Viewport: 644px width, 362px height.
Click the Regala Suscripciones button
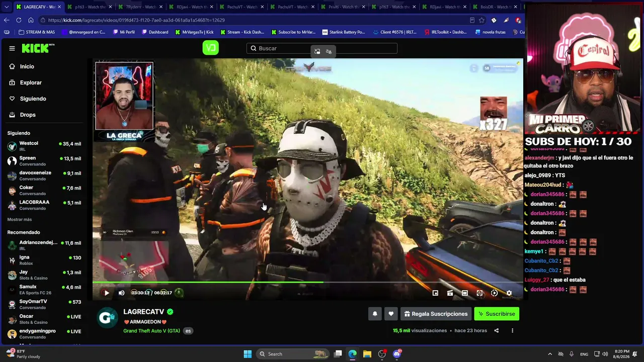(x=436, y=314)
